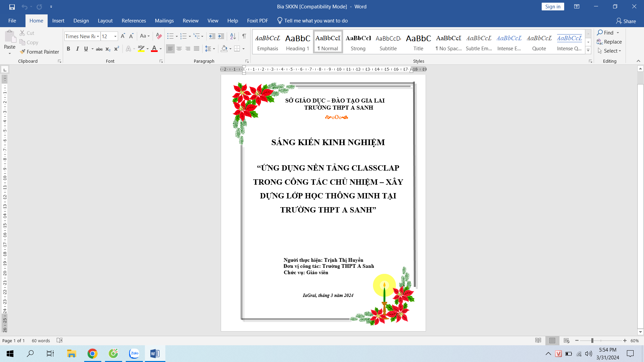This screenshot has width=644, height=362.
Task: Open the line spacing dropdown
Action: (x=210, y=49)
